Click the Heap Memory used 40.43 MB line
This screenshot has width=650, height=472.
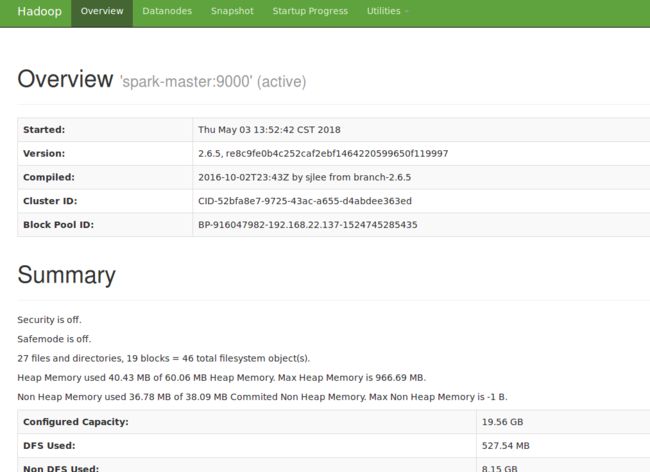tap(221, 378)
